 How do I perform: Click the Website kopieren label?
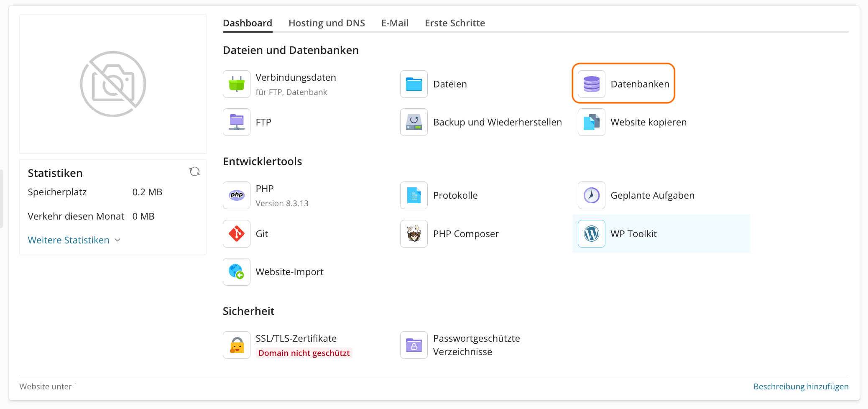tap(648, 122)
